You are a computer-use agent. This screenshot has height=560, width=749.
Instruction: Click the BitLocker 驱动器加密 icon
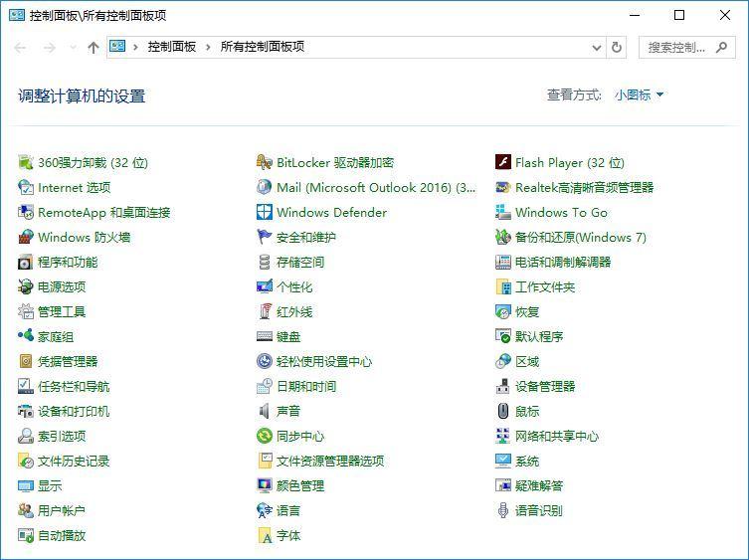point(265,162)
